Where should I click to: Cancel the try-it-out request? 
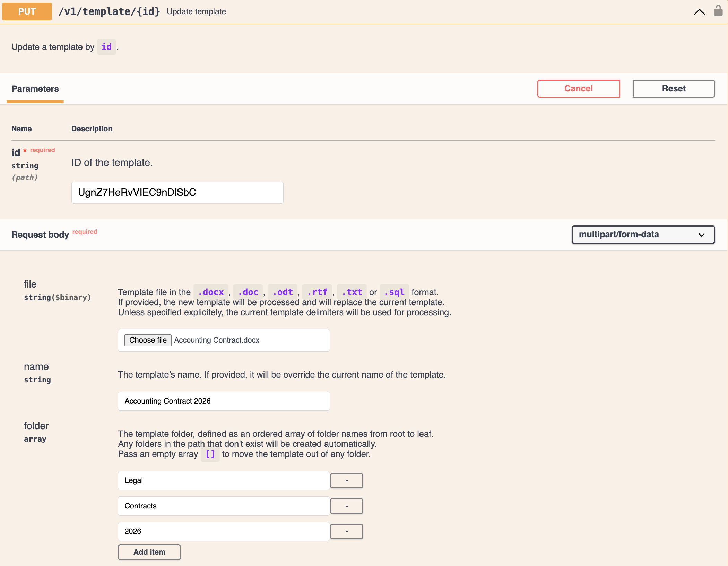click(579, 89)
